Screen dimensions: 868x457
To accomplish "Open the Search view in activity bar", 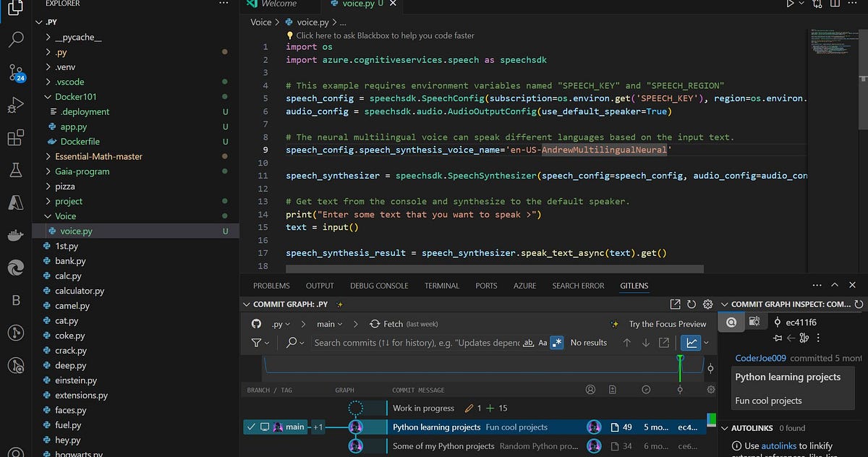I will 16,39.
